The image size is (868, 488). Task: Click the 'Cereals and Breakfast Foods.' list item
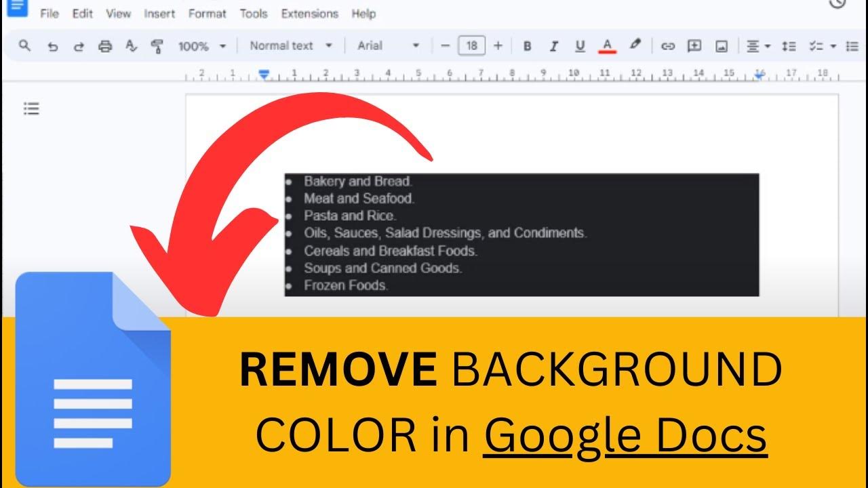point(391,251)
